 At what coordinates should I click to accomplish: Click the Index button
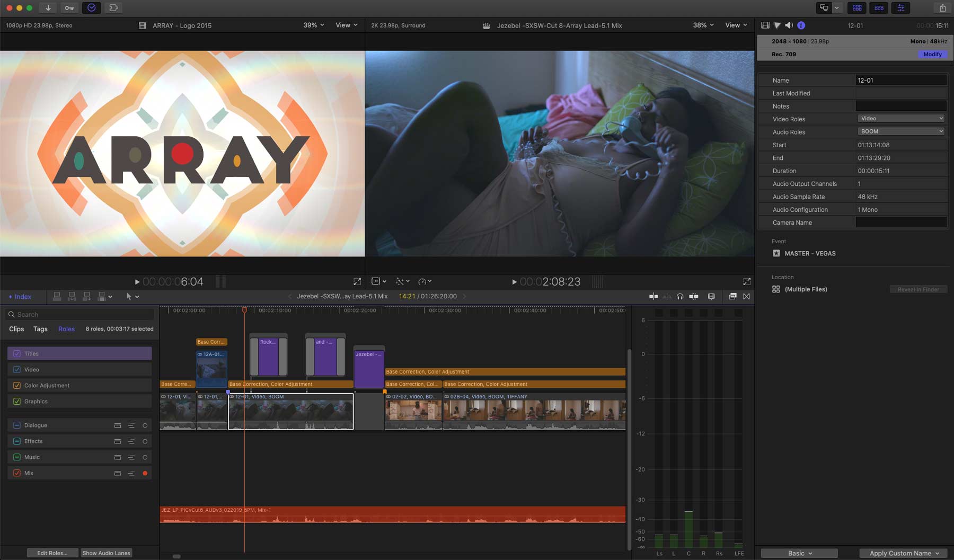20,297
